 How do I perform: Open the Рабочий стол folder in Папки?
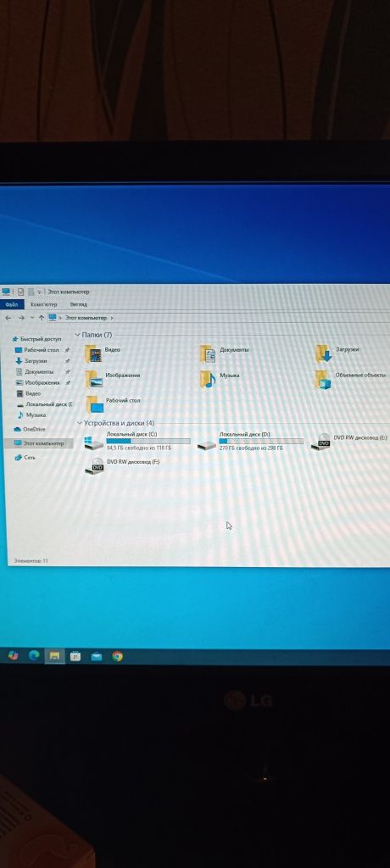click(x=113, y=403)
